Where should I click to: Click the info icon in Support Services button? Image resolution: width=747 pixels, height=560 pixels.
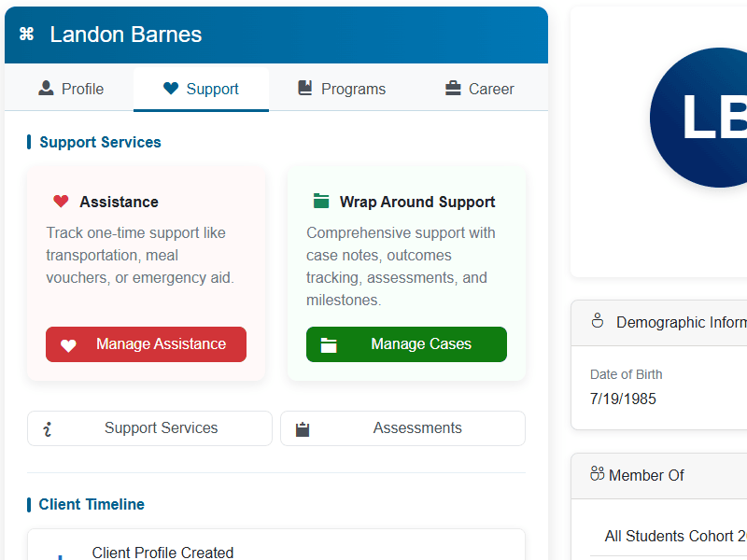(48, 429)
